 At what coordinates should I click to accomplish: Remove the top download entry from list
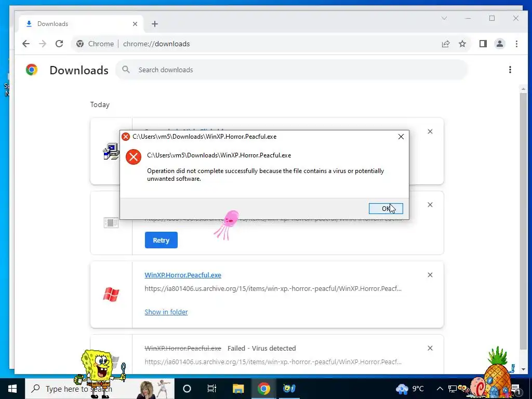coord(430,131)
